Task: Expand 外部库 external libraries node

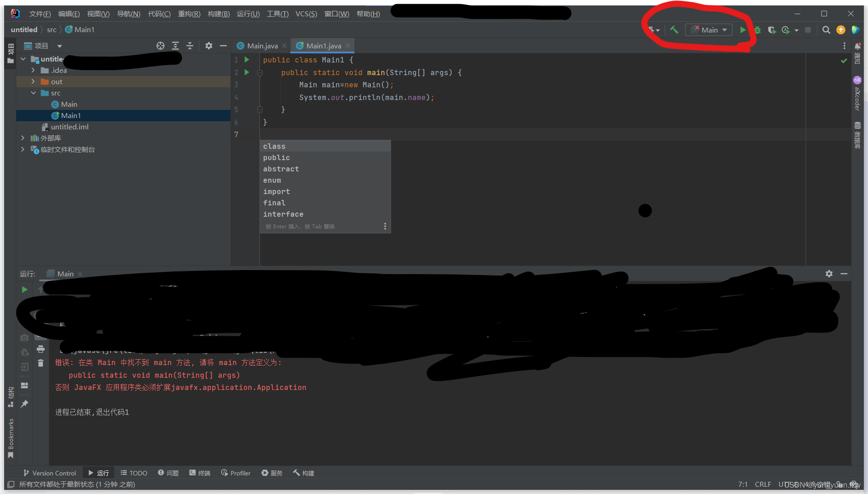Action: (x=23, y=138)
